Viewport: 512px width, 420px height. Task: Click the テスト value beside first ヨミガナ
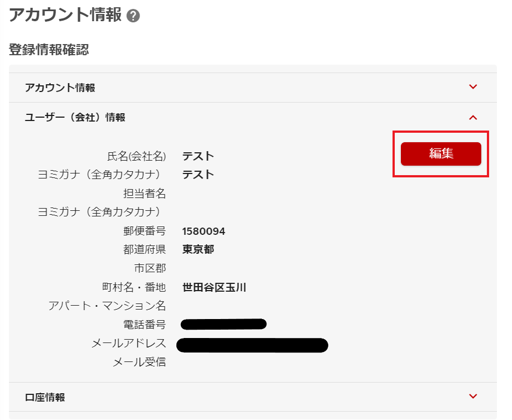(x=198, y=175)
